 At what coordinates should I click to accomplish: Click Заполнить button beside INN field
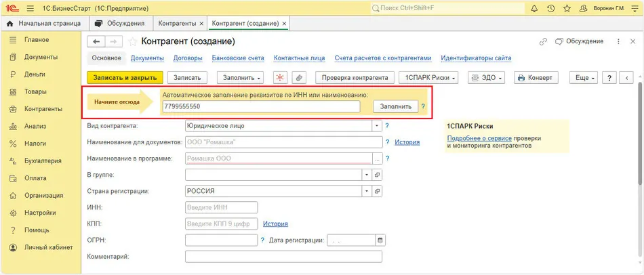click(x=395, y=106)
